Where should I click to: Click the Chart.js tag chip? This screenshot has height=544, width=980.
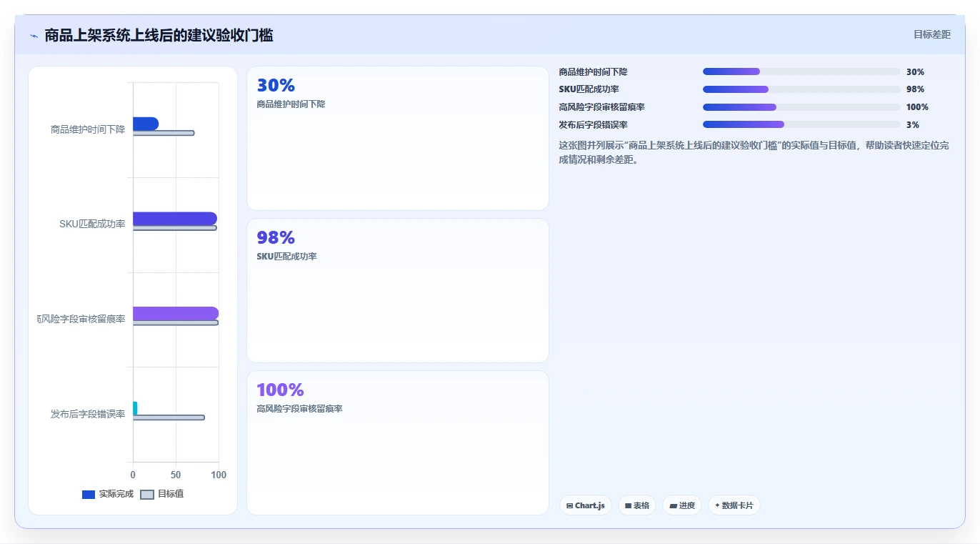pyautogui.click(x=586, y=505)
